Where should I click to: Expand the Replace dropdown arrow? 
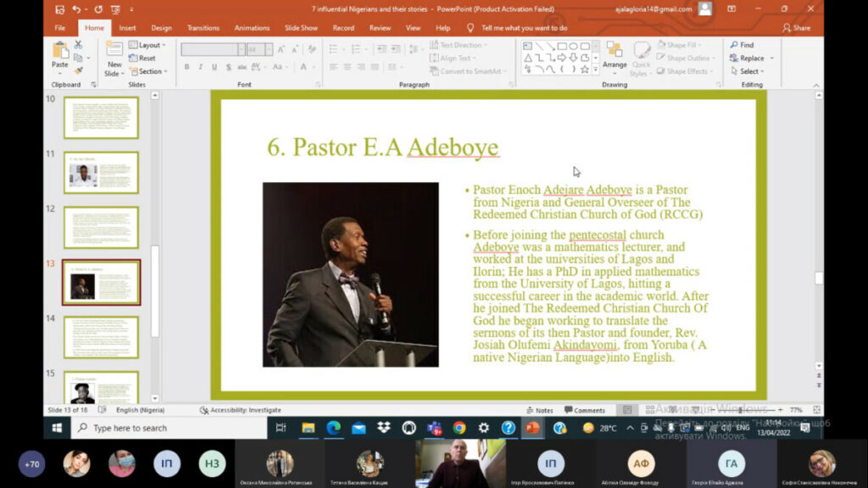point(771,58)
